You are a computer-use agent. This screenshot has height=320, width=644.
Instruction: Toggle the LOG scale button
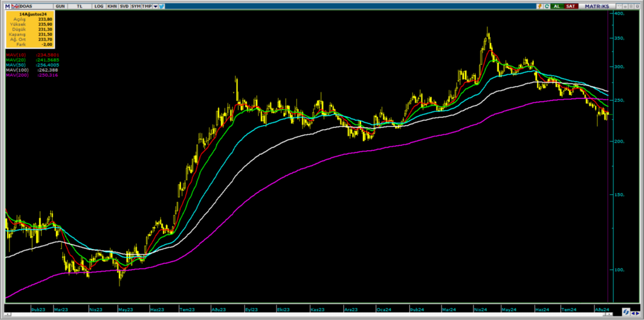(99, 6)
